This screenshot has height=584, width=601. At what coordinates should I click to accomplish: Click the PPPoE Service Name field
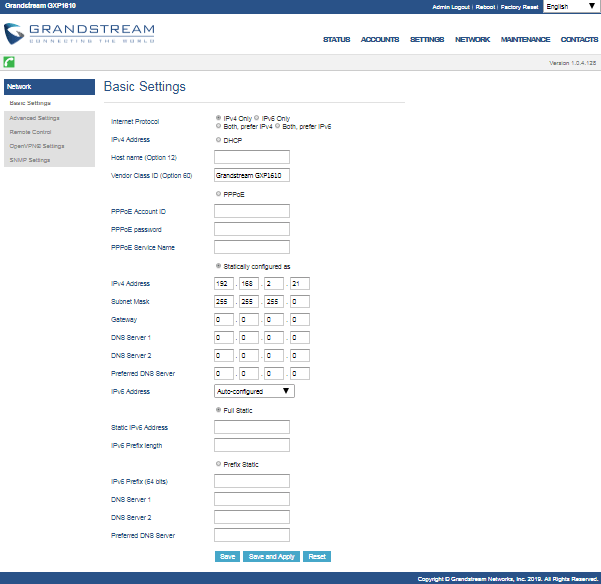tap(252, 247)
